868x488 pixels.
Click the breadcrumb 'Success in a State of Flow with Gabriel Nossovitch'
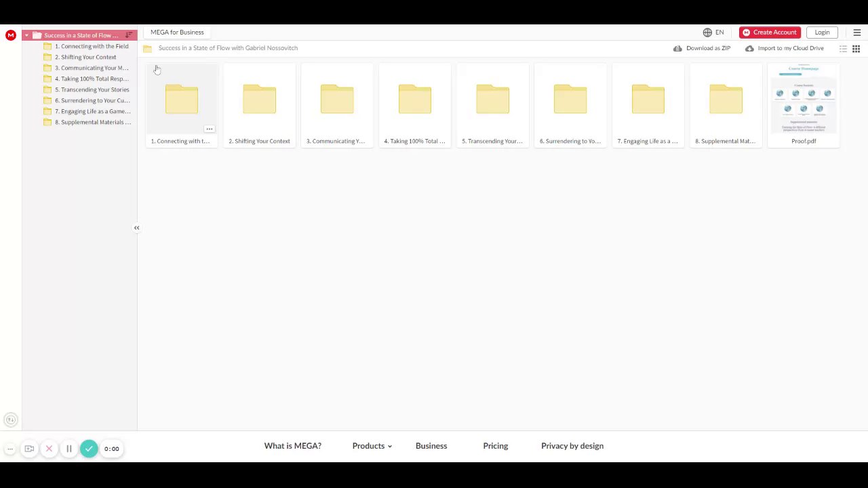coord(228,48)
